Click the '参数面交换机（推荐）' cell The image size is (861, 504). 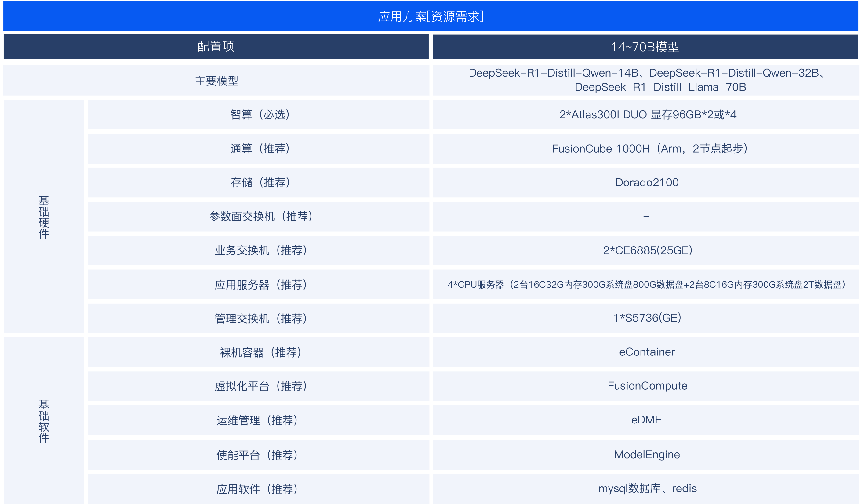point(259,217)
